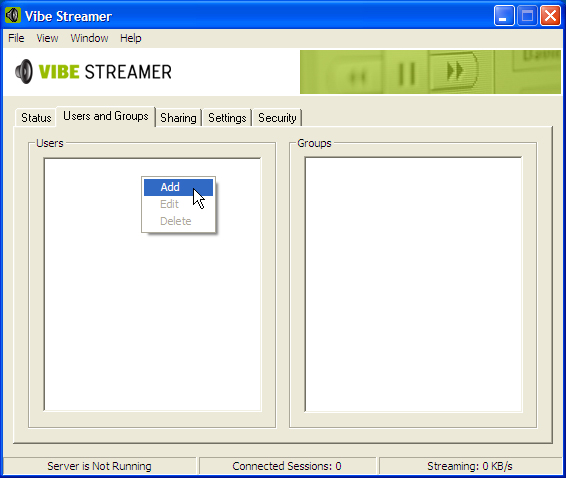Click the 'Server is Not Running' status text
566x478 pixels.
[x=99, y=466]
